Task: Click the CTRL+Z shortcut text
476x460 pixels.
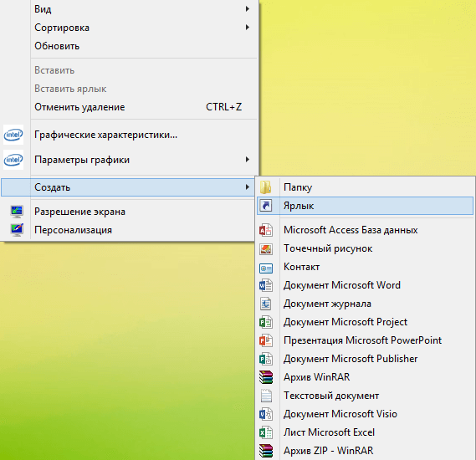Action: (x=223, y=107)
